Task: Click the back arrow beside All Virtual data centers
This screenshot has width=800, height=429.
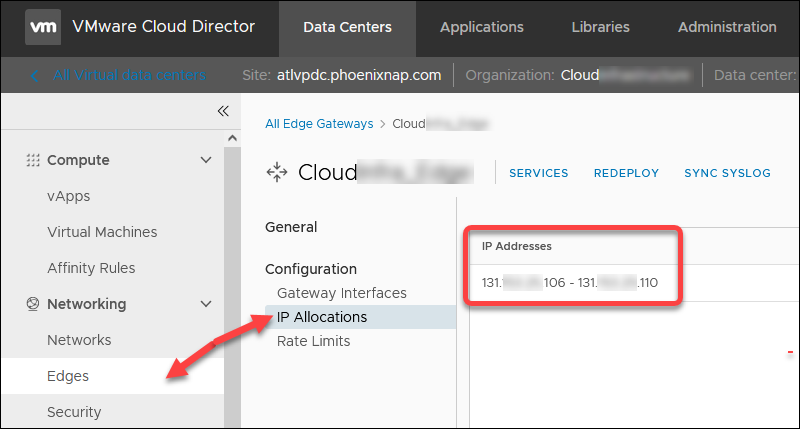Action: (35, 76)
